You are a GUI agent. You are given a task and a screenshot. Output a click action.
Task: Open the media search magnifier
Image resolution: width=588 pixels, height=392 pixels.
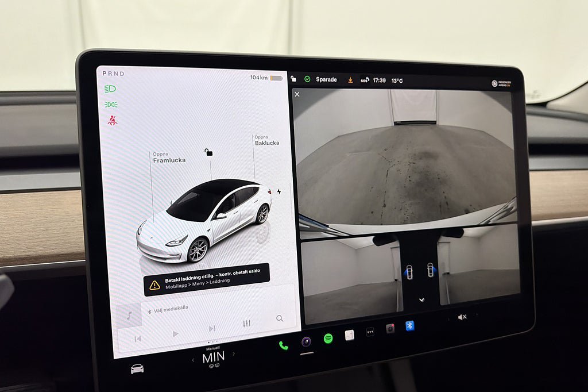280,318
